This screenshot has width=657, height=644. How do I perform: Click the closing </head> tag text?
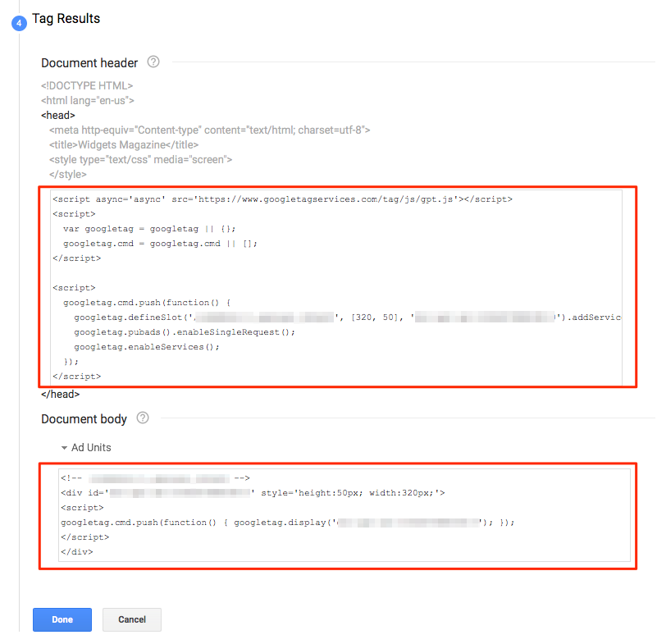61,395
